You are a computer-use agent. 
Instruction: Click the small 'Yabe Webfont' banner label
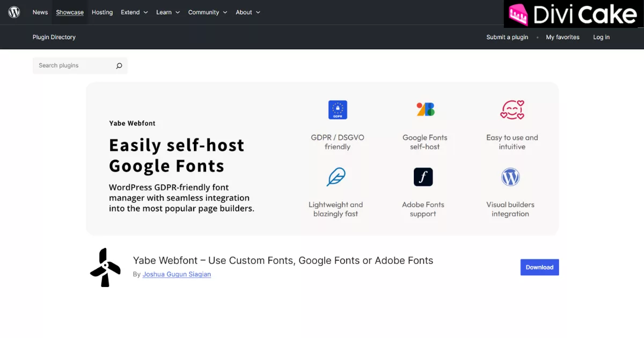coord(132,123)
